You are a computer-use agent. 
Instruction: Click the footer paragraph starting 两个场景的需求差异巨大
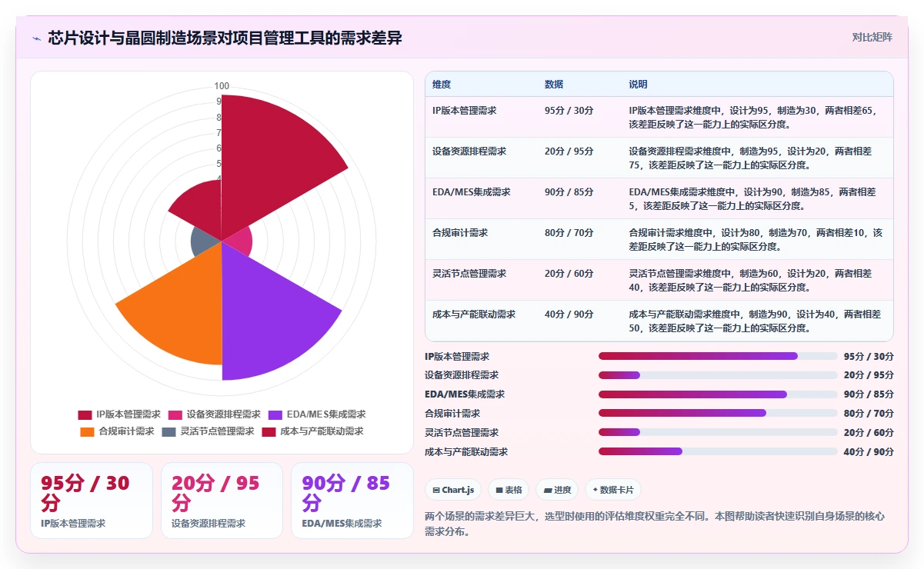[659, 524]
